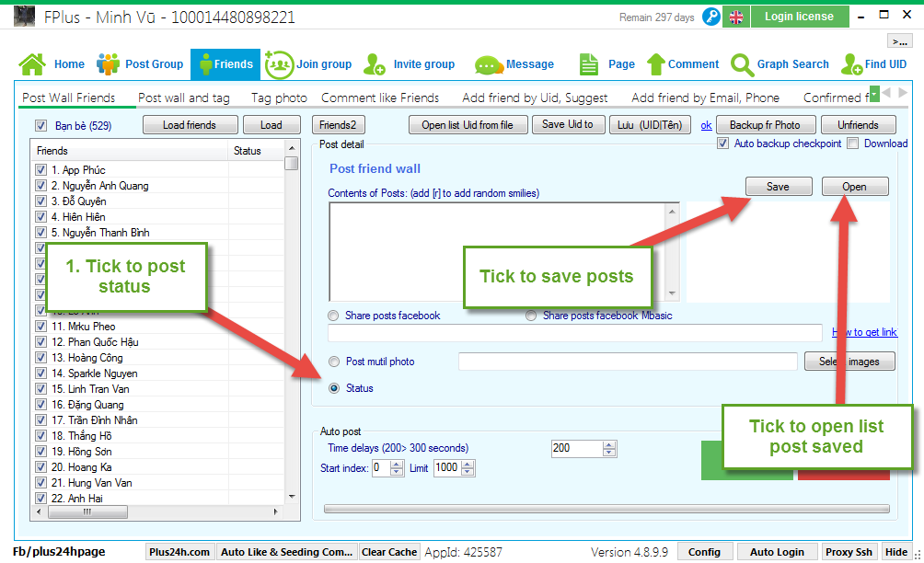Click the '>...' overflow button
This screenshot has width=924, height=563.
(x=899, y=41)
